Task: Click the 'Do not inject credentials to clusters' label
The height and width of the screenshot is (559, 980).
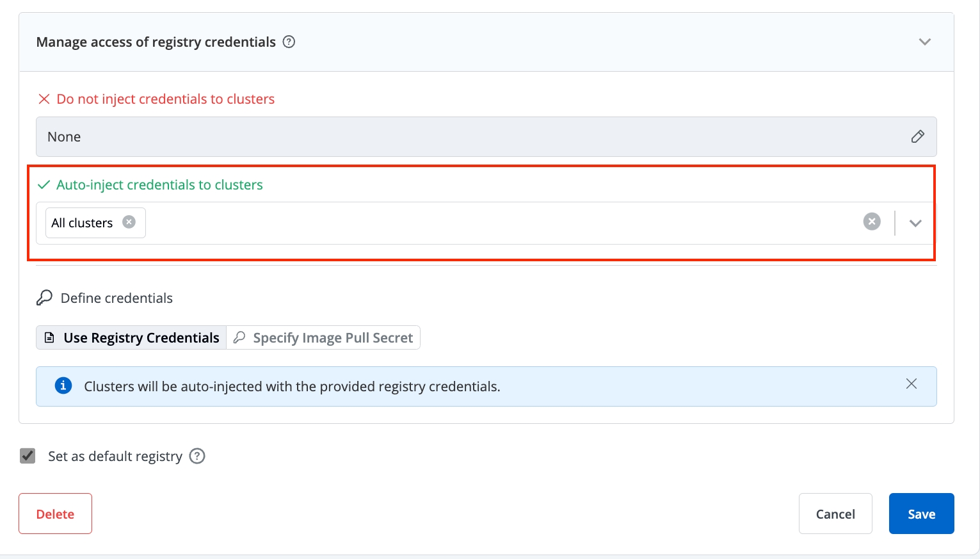Action: coord(166,99)
